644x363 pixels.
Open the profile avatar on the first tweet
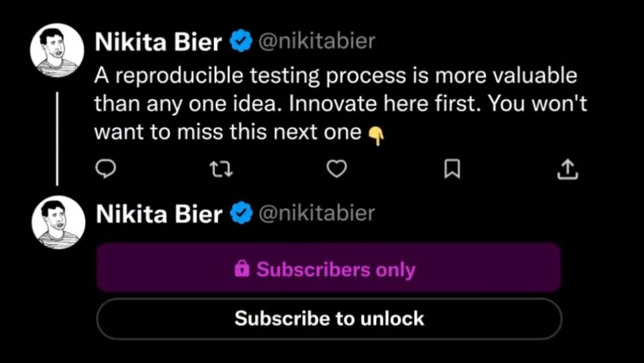57,51
